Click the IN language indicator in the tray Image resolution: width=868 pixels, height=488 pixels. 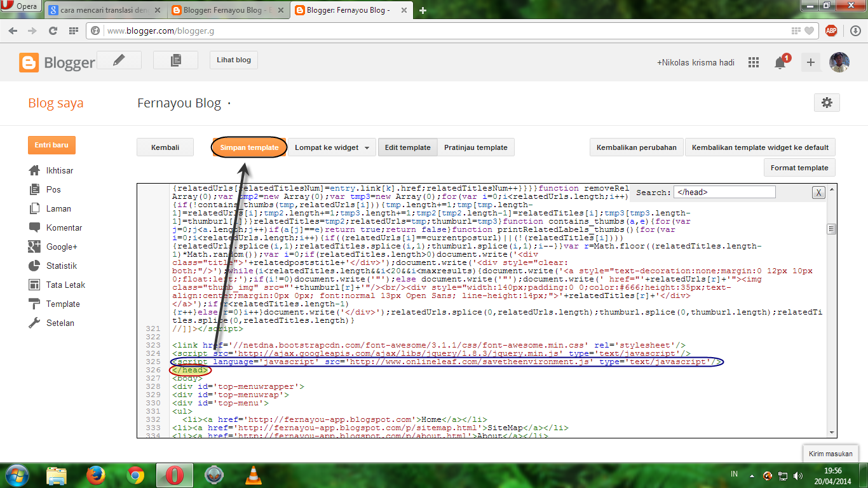pos(735,474)
